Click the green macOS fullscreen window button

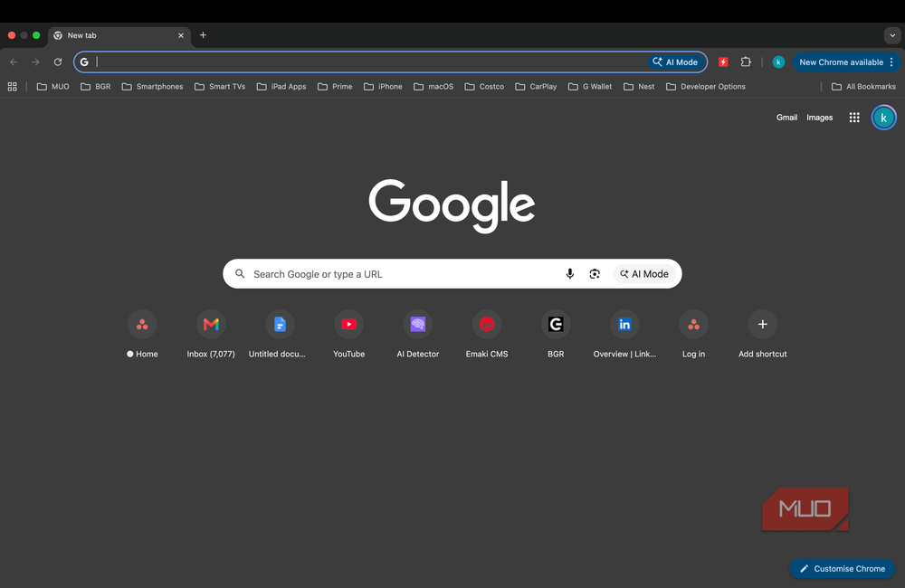(36, 35)
